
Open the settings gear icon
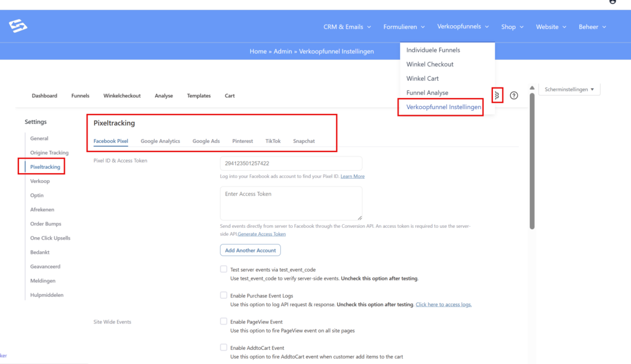[x=497, y=95]
